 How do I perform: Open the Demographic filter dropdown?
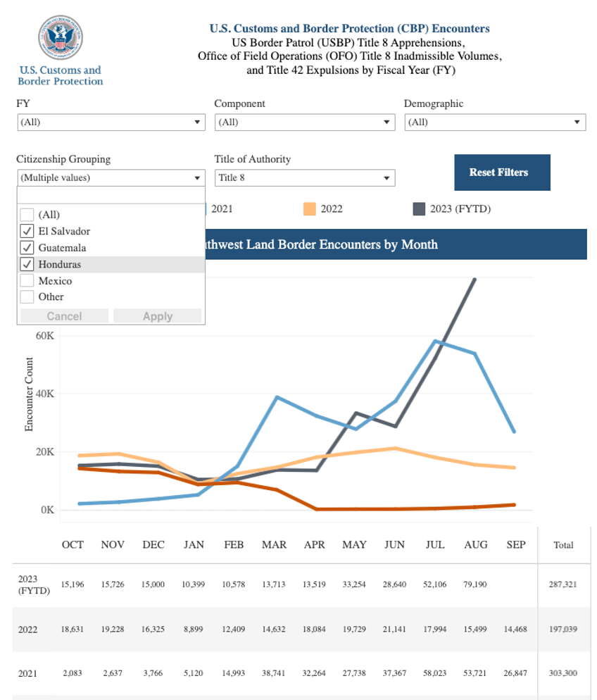495,123
